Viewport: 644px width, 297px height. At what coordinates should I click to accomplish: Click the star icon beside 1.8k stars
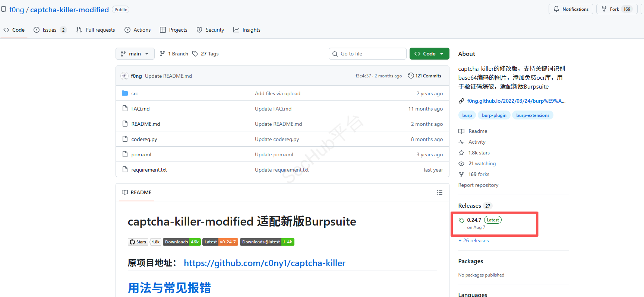point(461,153)
